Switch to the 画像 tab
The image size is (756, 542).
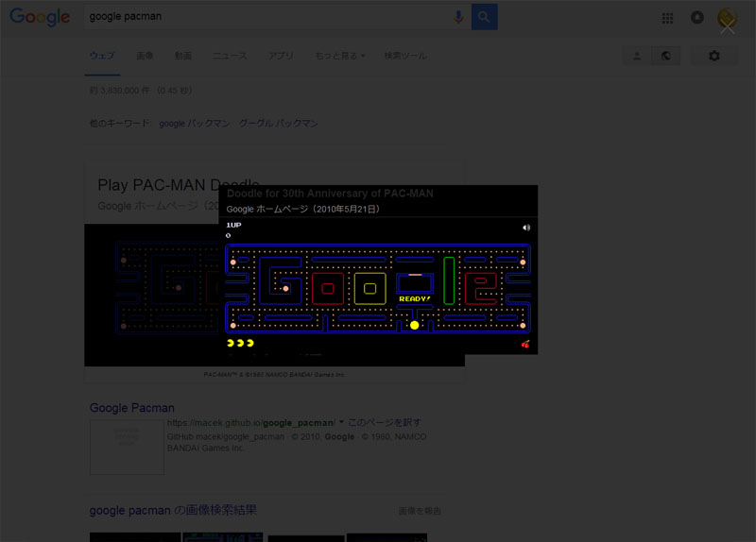coord(145,56)
